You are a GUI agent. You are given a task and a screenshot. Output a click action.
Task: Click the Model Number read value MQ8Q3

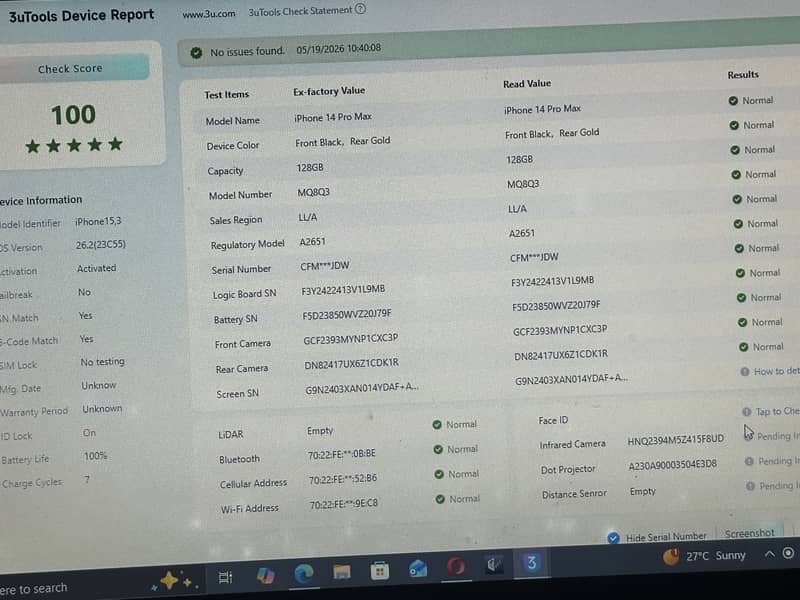click(523, 184)
